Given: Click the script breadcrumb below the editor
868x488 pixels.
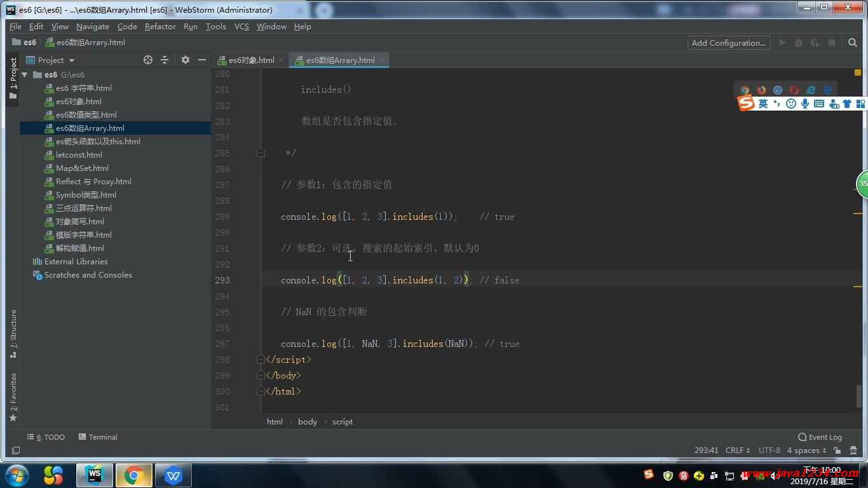Looking at the screenshot, I should [x=342, y=421].
